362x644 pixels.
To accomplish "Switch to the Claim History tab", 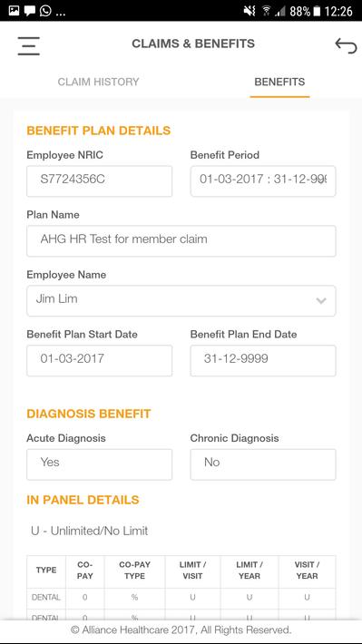I will (98, 82).
